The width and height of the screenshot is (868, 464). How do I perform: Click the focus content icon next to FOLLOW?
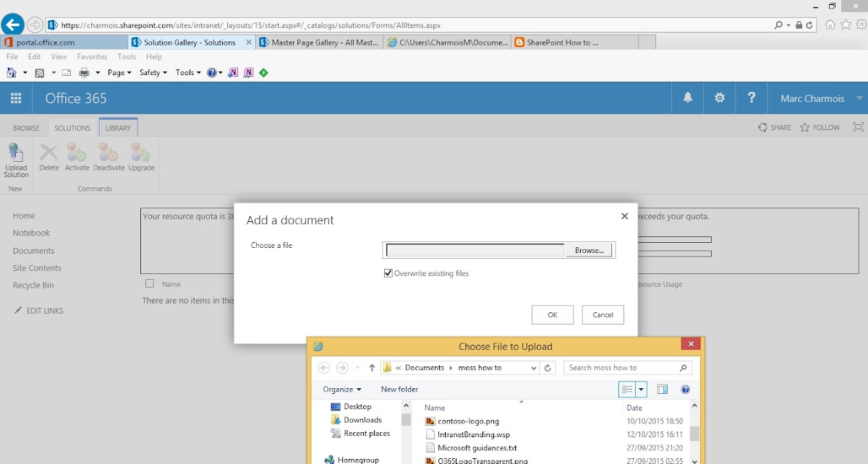859,127
